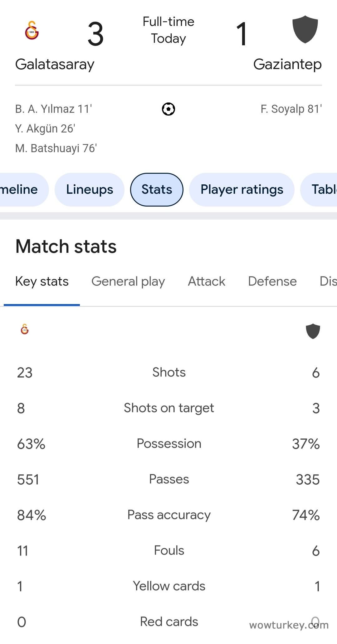The image size is (337, 644).
Task: Switch to Player ratings tab
Action: tap(242, 190)
